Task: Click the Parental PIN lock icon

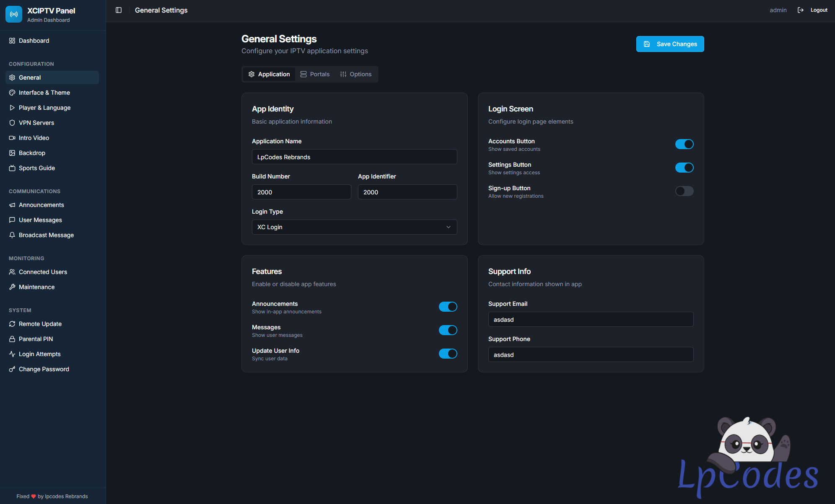Action: 12,339
